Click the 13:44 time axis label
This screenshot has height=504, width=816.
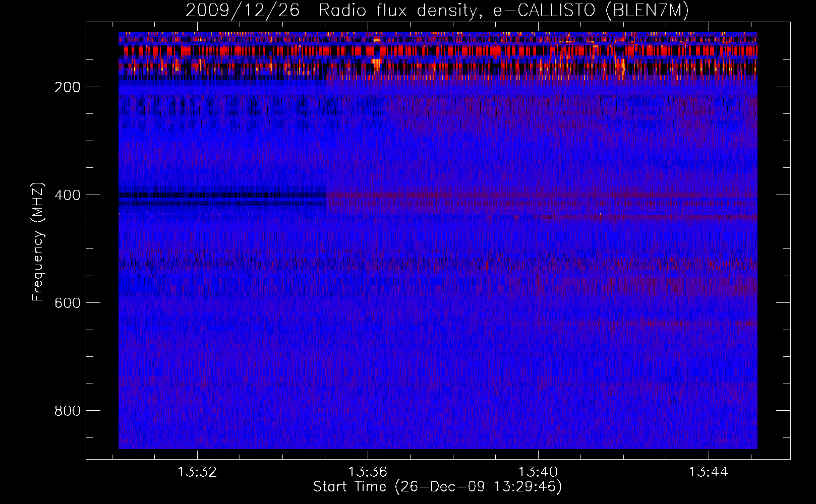[709, 472]
